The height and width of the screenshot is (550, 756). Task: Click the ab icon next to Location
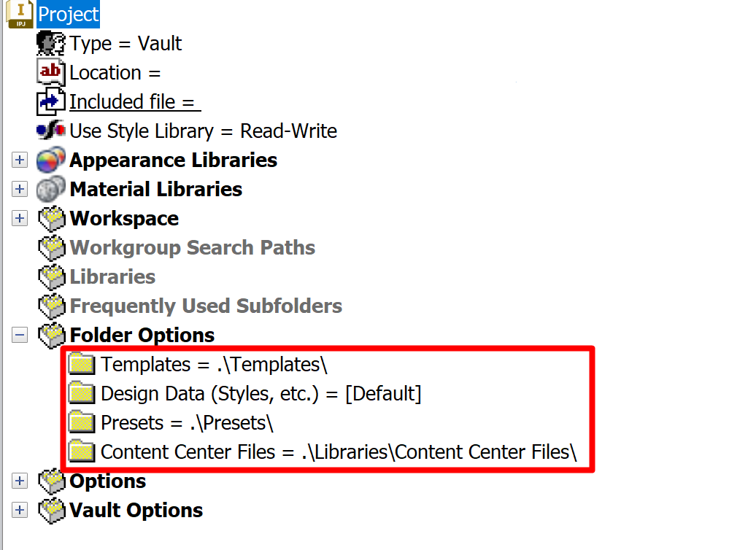pos(49,72)
